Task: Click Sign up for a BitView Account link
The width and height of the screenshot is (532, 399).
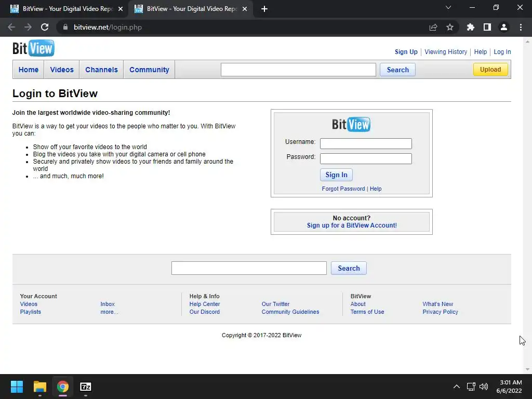Action: [x=352, y=225]
